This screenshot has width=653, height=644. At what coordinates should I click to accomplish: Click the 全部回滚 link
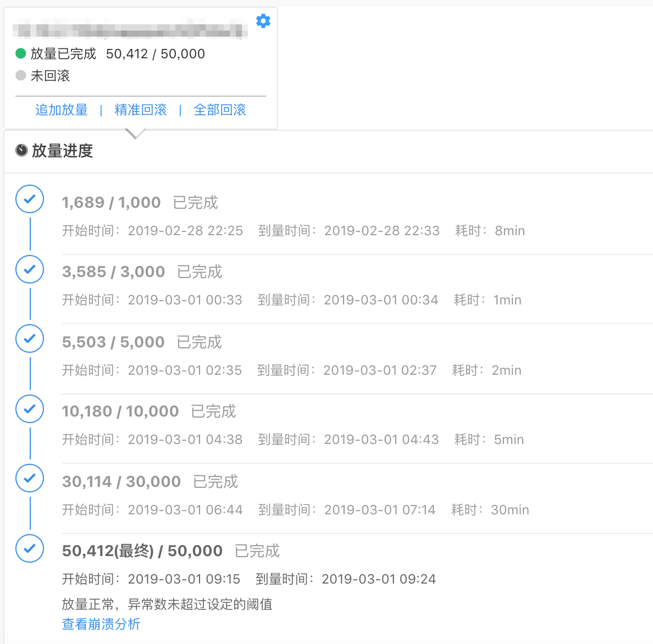220,110
